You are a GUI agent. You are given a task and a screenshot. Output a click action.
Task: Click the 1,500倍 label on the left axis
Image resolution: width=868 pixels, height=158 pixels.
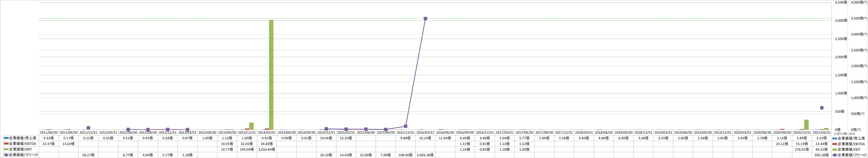(x=841, y=75)
